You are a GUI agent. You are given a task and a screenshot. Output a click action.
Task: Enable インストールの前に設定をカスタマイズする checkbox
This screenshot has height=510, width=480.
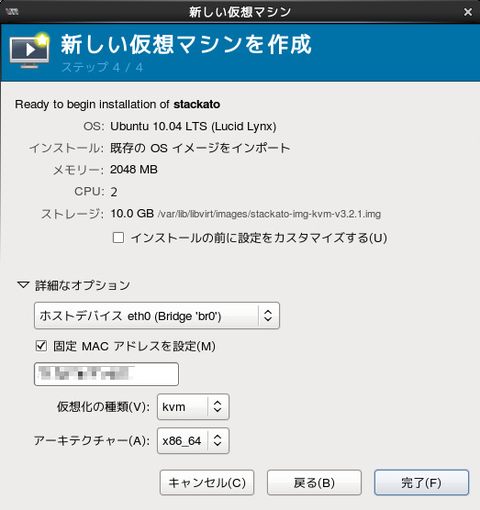coord(118,238)
